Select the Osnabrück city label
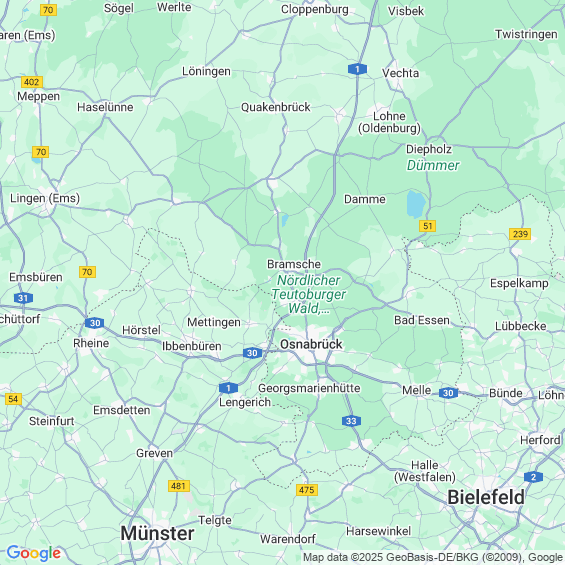Image resolution: width=565 pixels, height=565 pixels. (311, 344)
